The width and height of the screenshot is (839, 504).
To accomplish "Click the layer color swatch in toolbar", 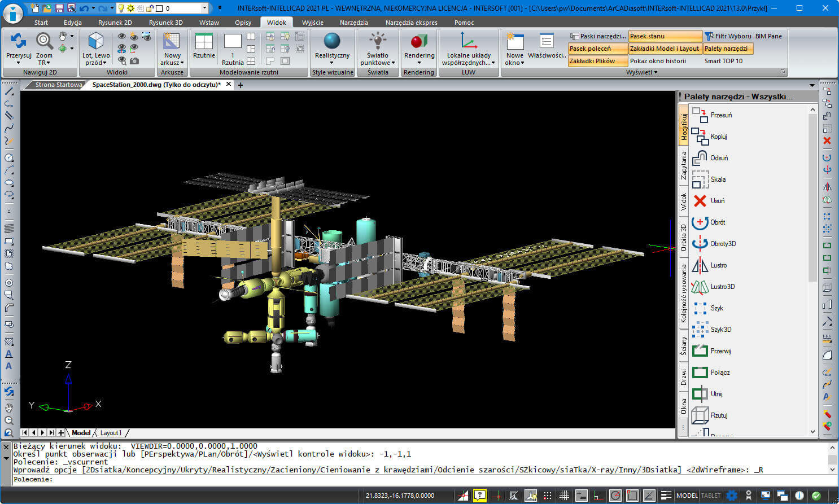I will tap(159, 8).
